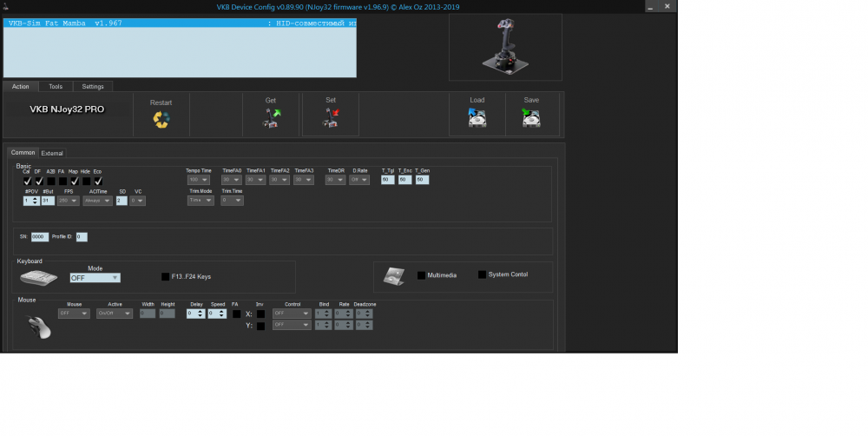This screenshot has width=868, height=436.
Task: Click the #But input field
Action: [48, 201]
